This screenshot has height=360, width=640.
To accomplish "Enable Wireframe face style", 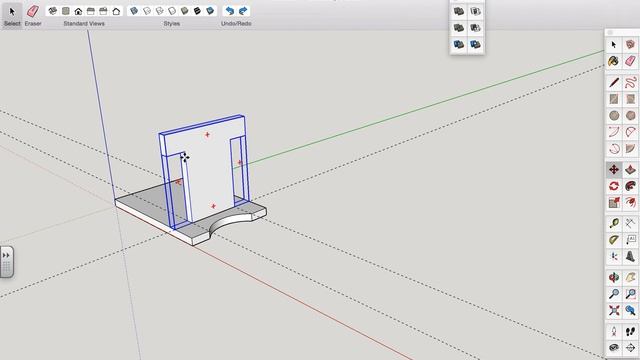I will tap(159, 11).
